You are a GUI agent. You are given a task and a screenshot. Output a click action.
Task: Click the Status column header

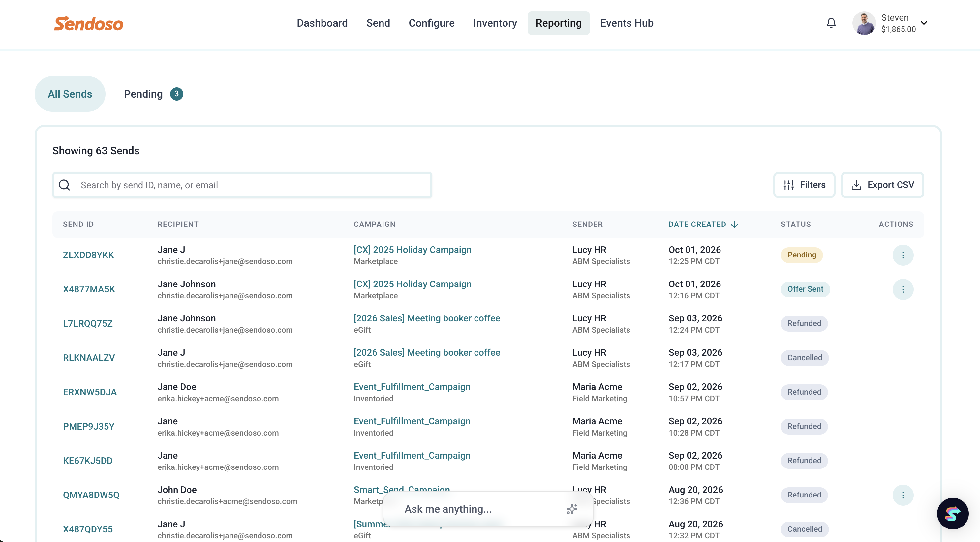(795, 225)
